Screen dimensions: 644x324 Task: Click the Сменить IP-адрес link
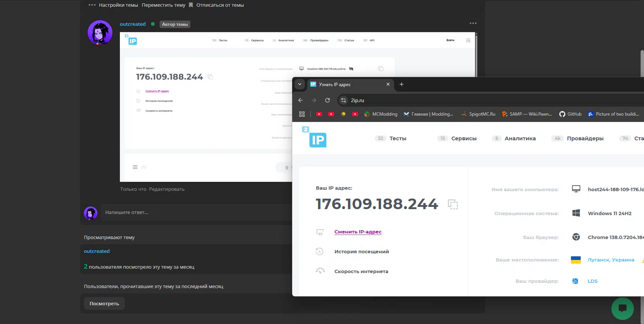click(358, 232)
